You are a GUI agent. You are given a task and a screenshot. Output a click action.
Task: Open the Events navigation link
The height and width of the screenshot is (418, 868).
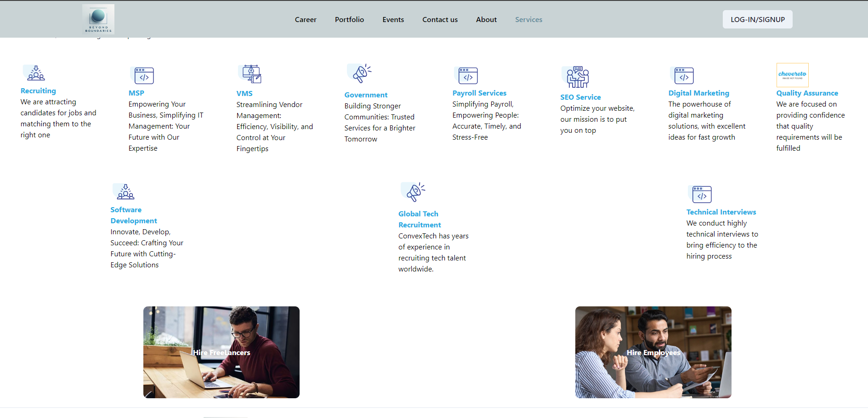(393, 20)
